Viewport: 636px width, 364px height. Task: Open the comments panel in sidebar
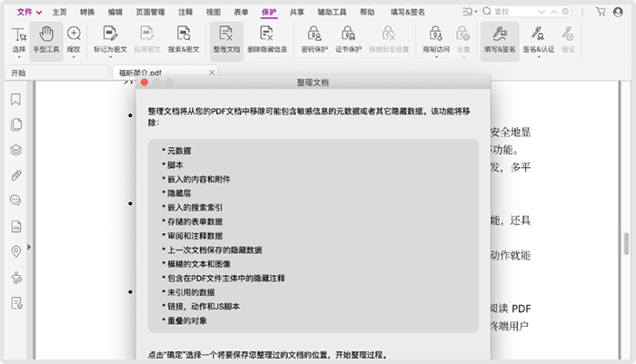coord(15,201)
